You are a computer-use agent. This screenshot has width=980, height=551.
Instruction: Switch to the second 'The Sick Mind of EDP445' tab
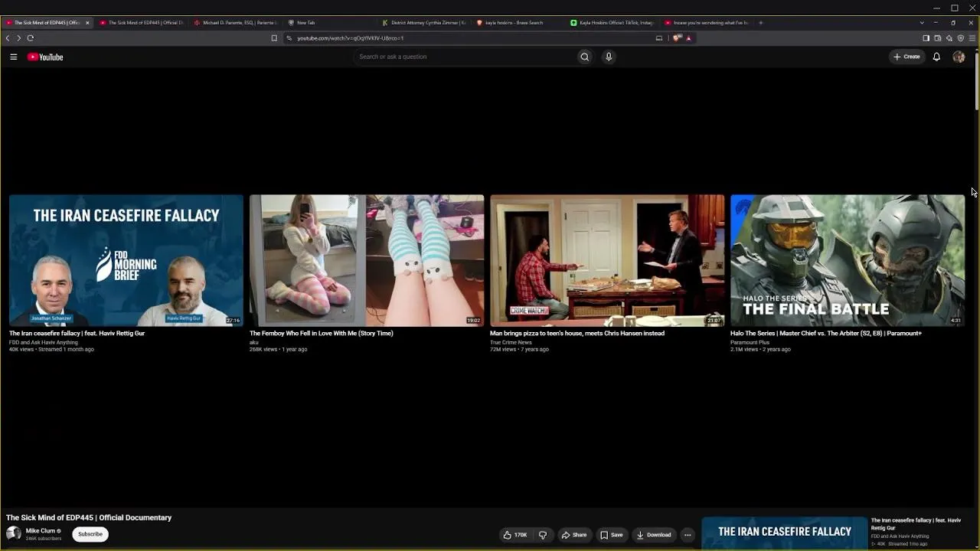click(142, 23)
